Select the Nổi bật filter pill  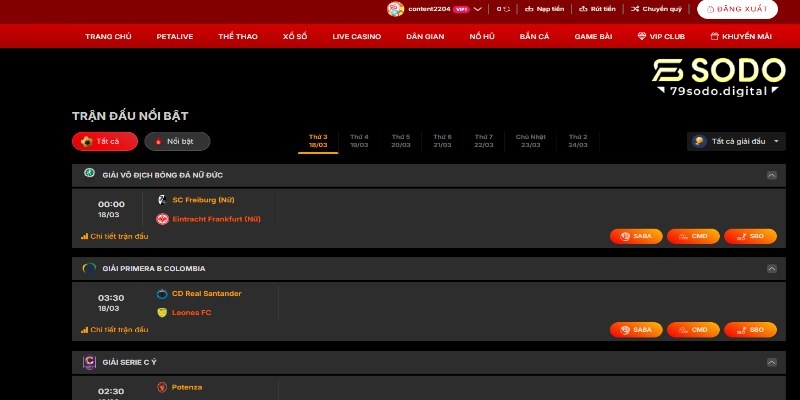tap(177, 142)
